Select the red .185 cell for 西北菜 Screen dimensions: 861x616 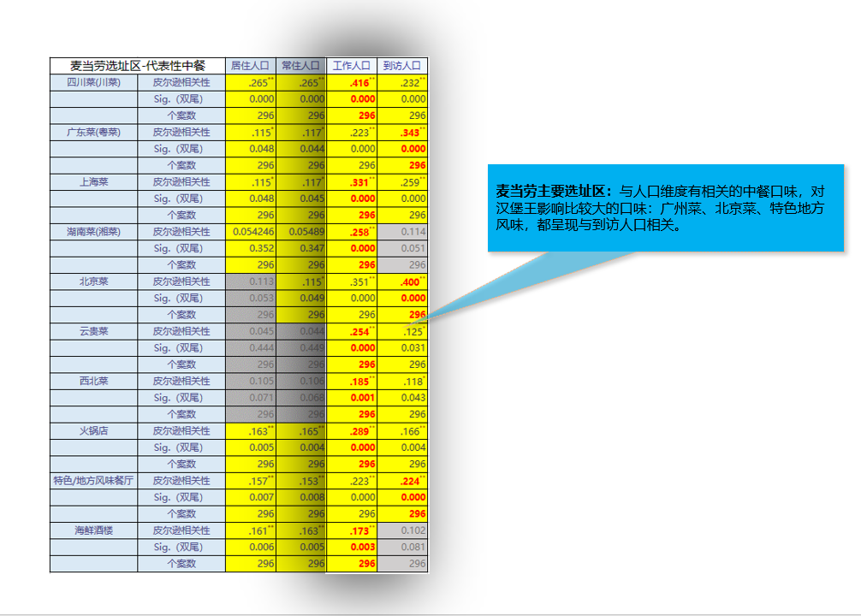point(352,381)
